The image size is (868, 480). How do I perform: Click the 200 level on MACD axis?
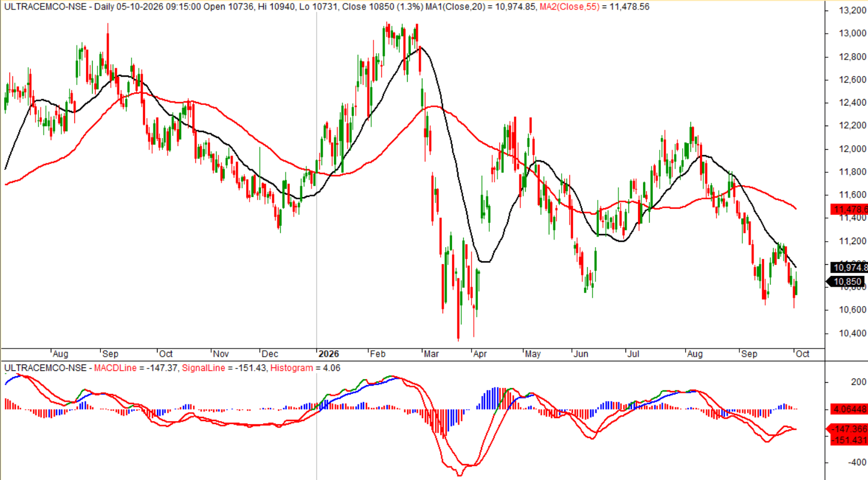point(859,382)
